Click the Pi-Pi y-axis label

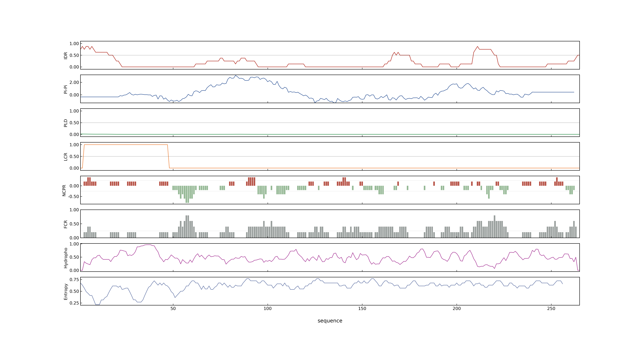tap(66, 89)
